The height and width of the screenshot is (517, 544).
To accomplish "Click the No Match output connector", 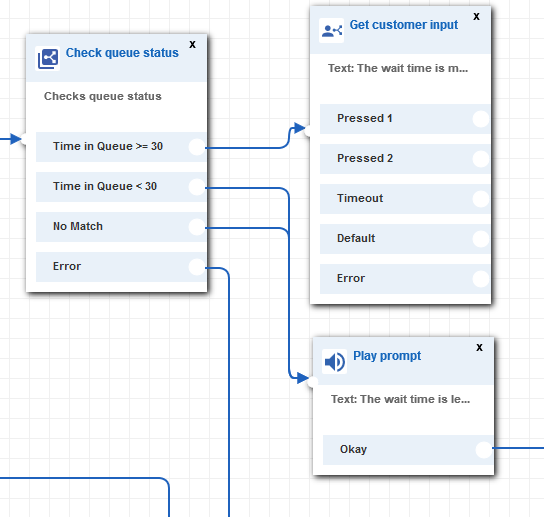I will [197, 227].
